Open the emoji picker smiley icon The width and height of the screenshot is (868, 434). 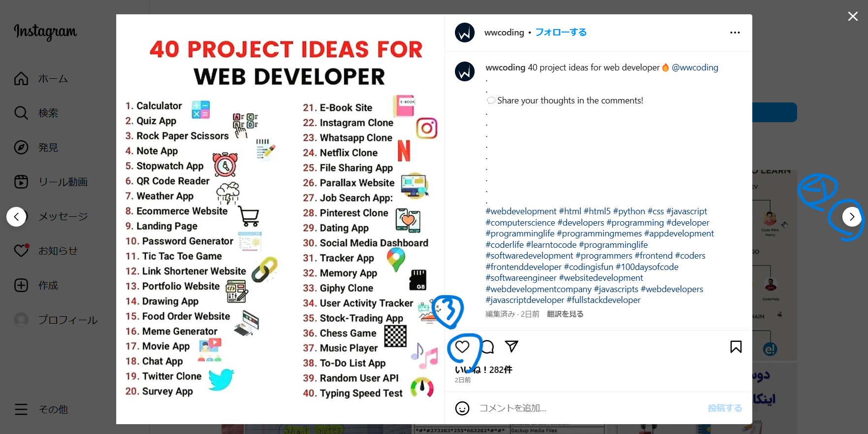[x=462, y=408]
